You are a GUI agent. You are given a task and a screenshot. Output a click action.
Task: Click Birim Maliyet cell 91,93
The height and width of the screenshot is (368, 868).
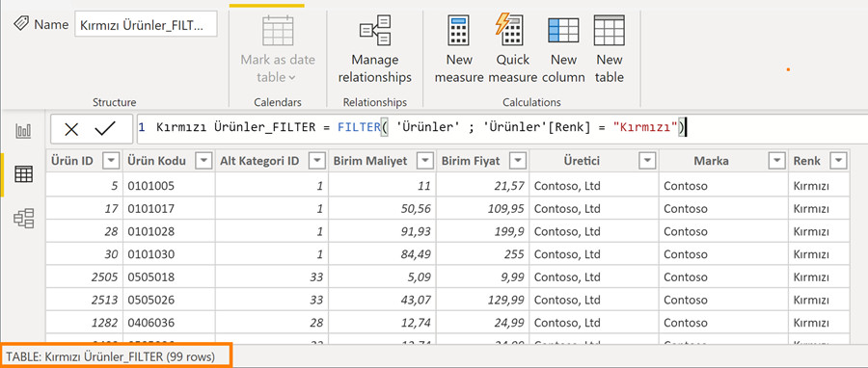[x=382, y=231]
